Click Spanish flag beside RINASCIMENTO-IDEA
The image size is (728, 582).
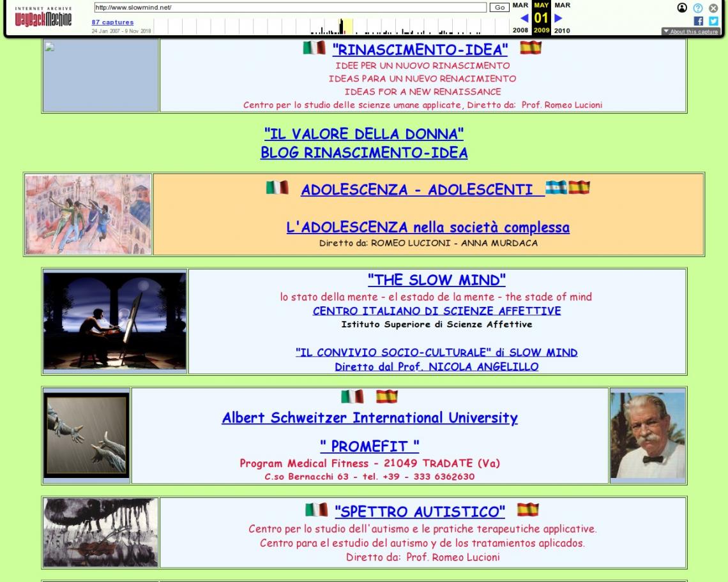(531, 48)
